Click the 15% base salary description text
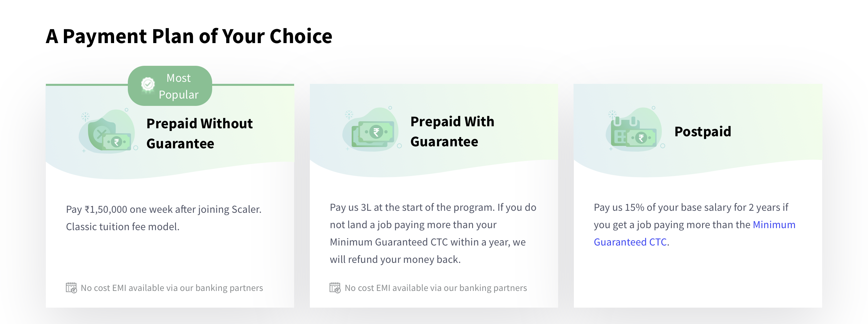This screenshot has width=868, height=324. [x=691, y=207]
